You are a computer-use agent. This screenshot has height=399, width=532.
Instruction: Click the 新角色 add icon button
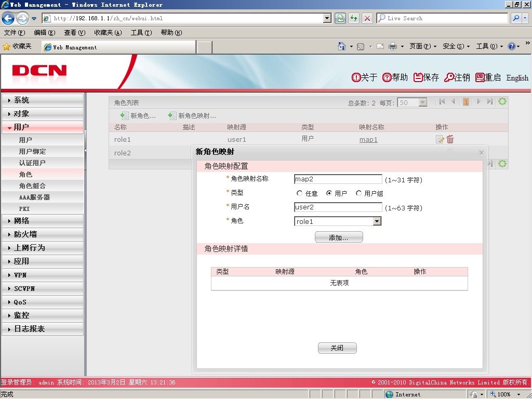[124, 116]
